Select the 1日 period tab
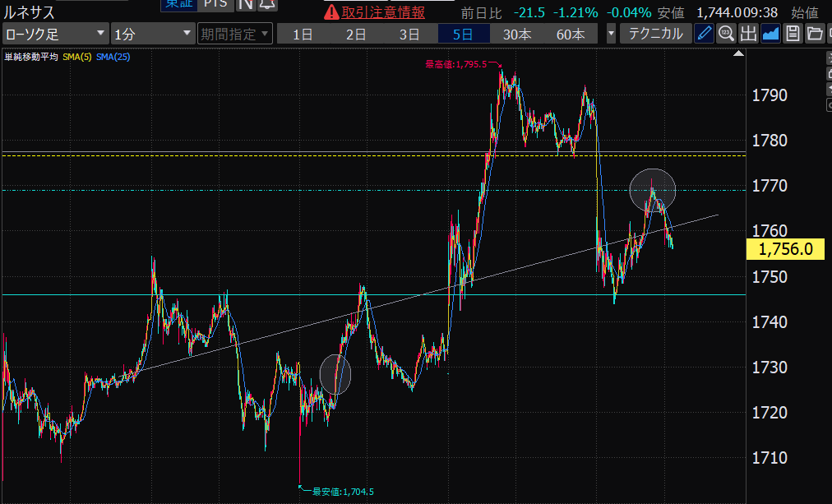 pyautogui.click(x=303, y=34)
